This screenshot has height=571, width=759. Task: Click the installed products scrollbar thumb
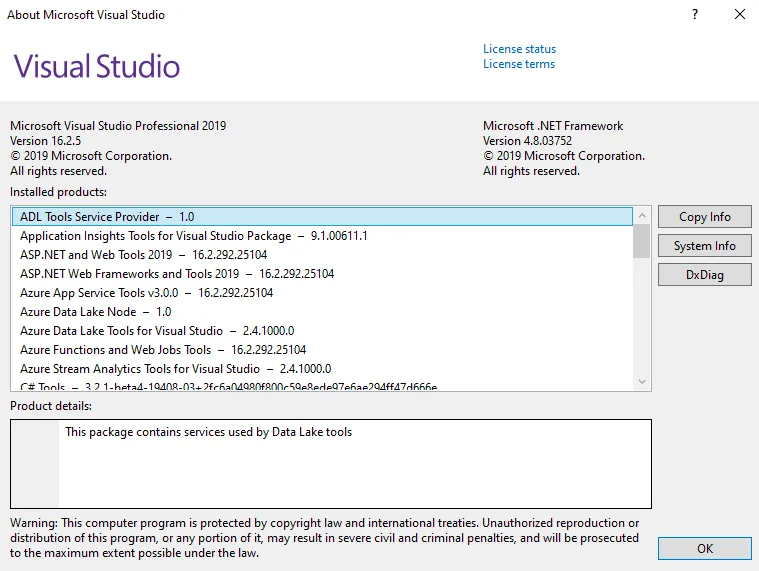tap(642, 241)
